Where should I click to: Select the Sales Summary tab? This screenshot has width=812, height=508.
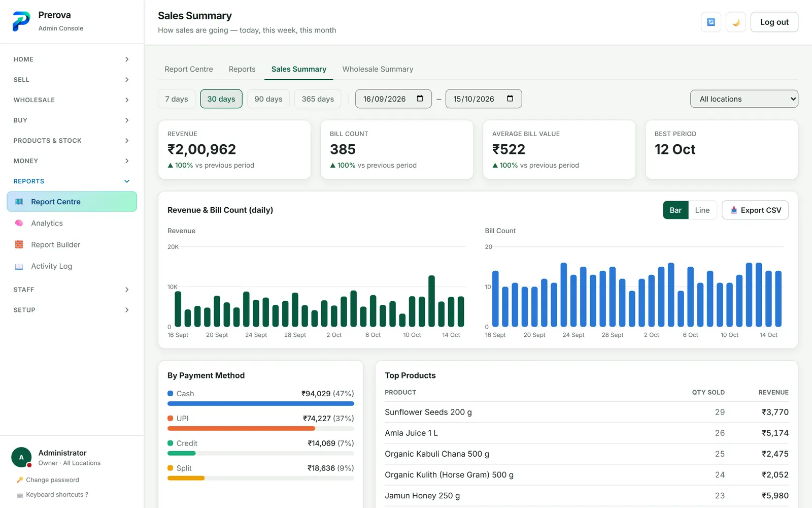299,69
